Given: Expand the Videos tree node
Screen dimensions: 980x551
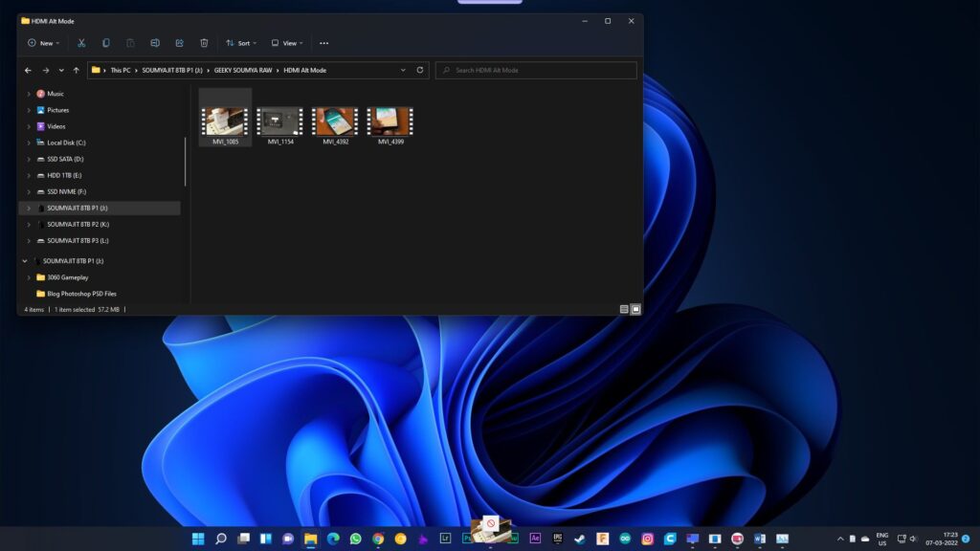Looking at the screenshot, I should coord(28,126).
